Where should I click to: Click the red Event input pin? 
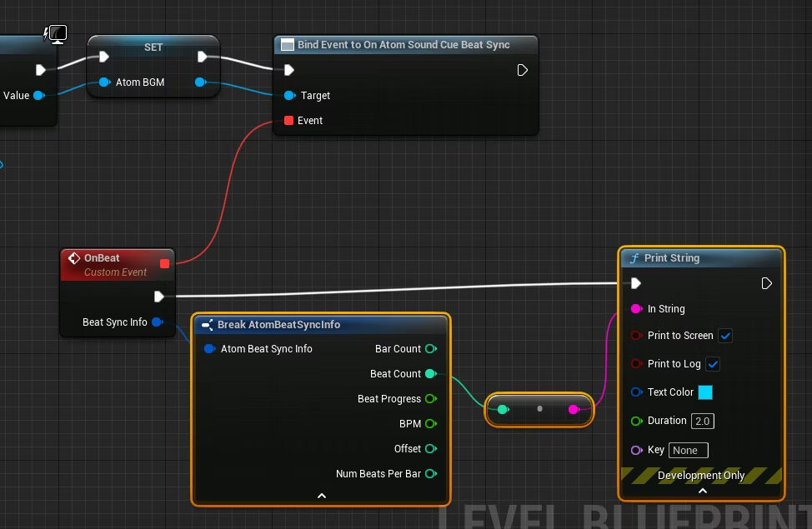288,121
